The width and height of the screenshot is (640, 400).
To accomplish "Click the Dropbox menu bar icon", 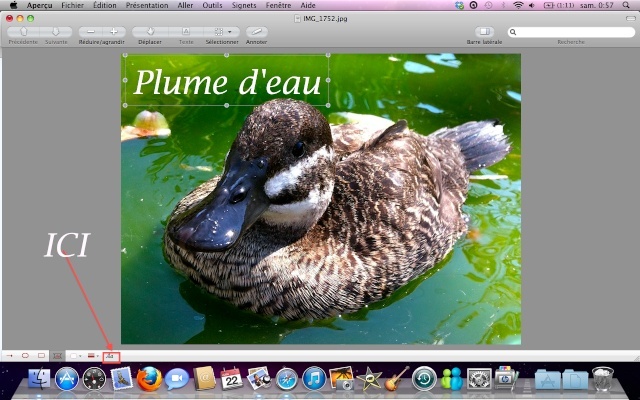I will click(459, 5).
